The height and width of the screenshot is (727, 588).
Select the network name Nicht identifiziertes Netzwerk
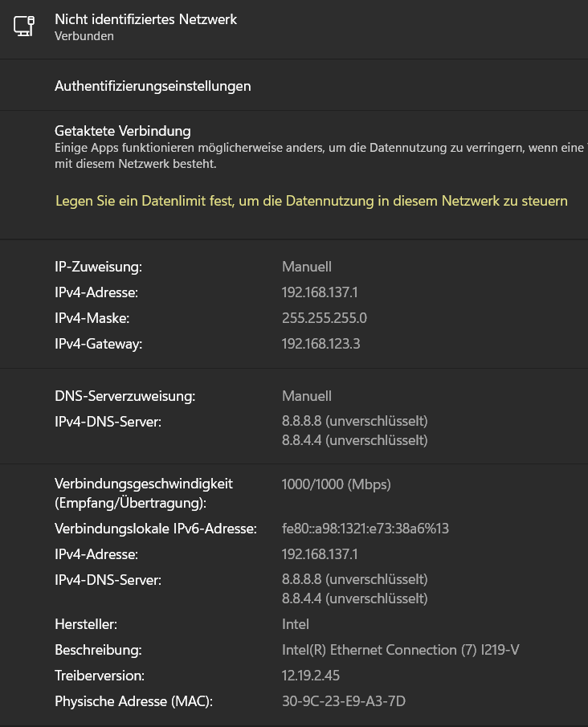[x=145, y=19]
